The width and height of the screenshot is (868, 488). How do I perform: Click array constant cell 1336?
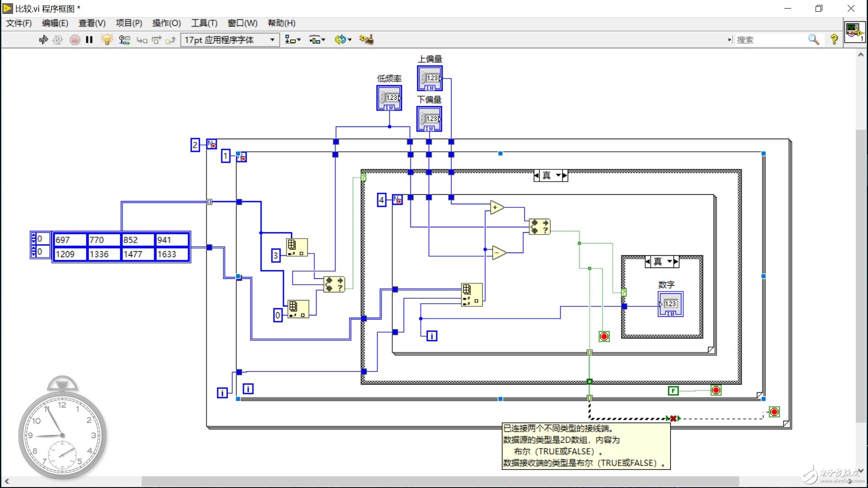104,254
